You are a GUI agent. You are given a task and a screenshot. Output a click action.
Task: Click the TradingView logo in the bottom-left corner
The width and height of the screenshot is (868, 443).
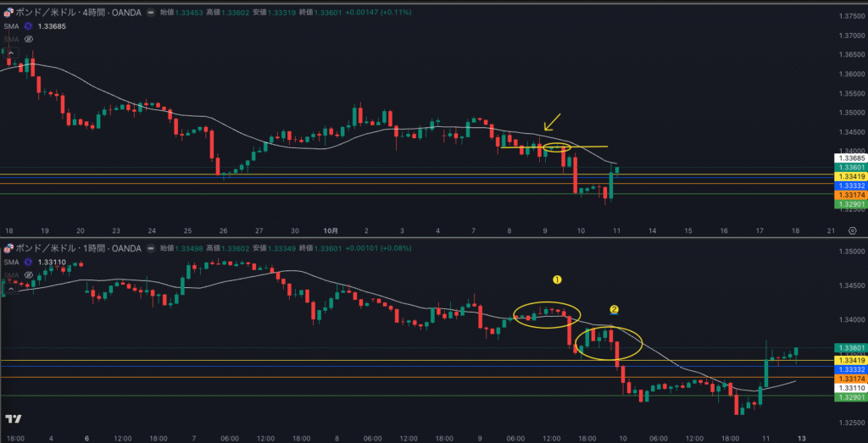point(13,418)
